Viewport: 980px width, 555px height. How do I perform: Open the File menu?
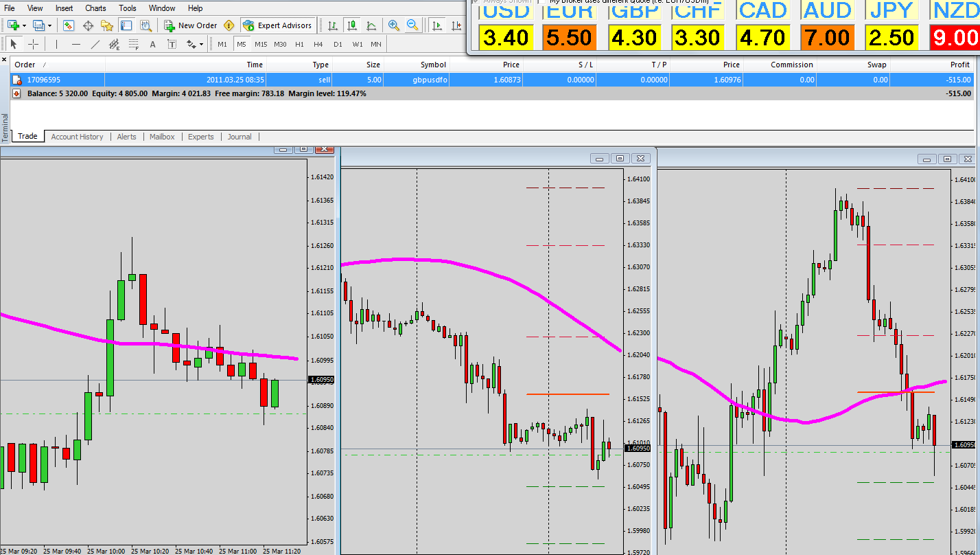pos(10,8)
